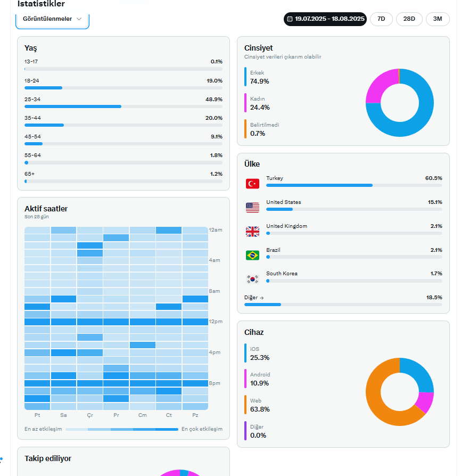Click the United States 15.1% value
The width and height of the screenshot is (461, 476).
pos(435,202)
